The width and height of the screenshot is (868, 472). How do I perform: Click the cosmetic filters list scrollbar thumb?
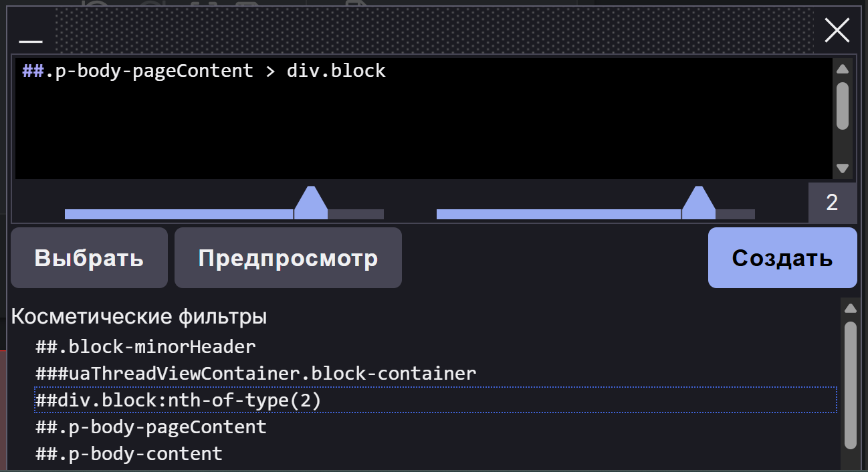[851, 384]
